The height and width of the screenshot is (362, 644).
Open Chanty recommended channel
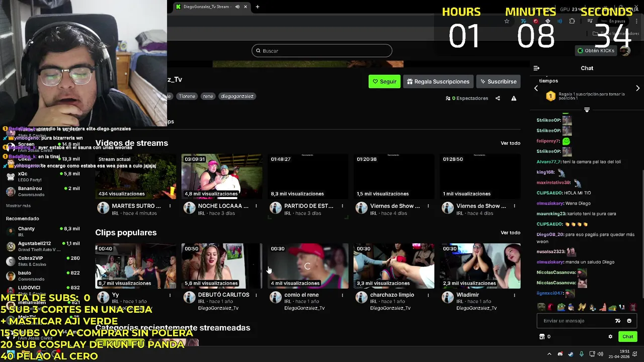pyautogui.click(x=43, y=231)
